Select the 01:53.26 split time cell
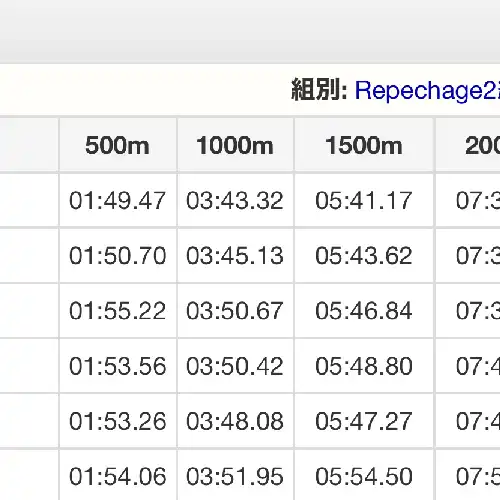500x500 pixels. [x=118, y=421]
